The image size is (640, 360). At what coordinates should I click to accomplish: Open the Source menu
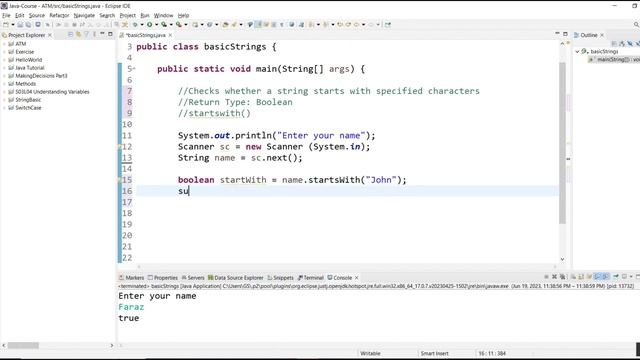37,15
